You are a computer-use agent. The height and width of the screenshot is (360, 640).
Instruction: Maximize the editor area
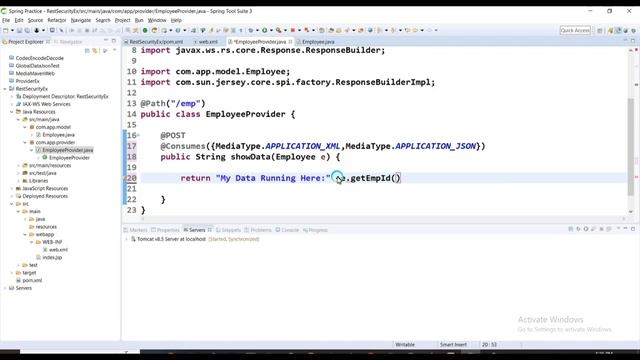tap(633, 41)
